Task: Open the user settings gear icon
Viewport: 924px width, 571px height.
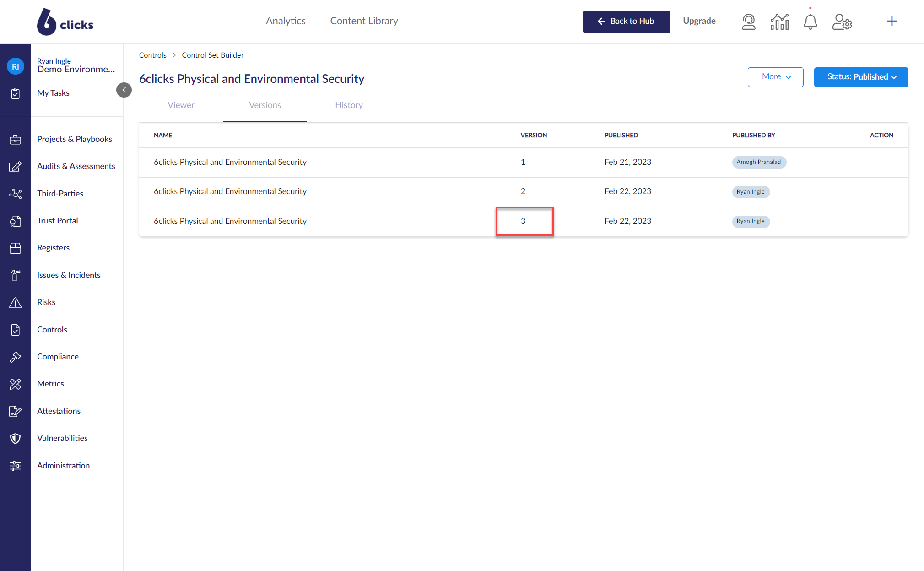Action: 842,22
